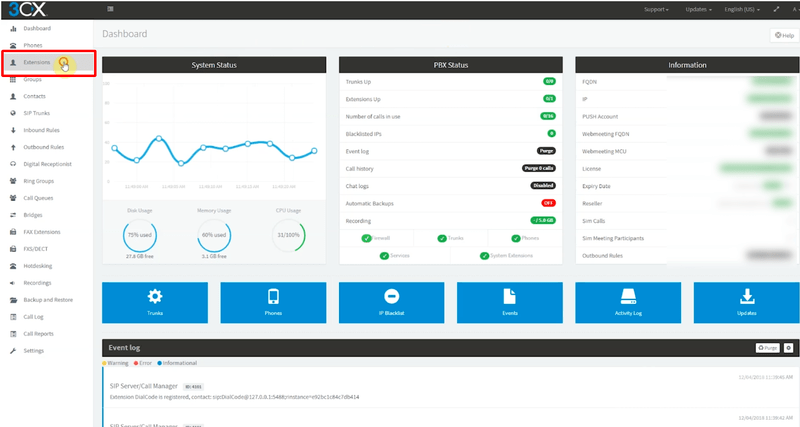
Task: Click the event log settings gear icon
Action: [x=788, y=347]
